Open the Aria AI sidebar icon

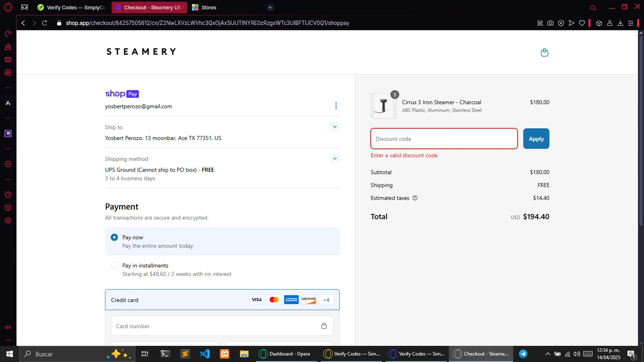click(x=8, y=103)
